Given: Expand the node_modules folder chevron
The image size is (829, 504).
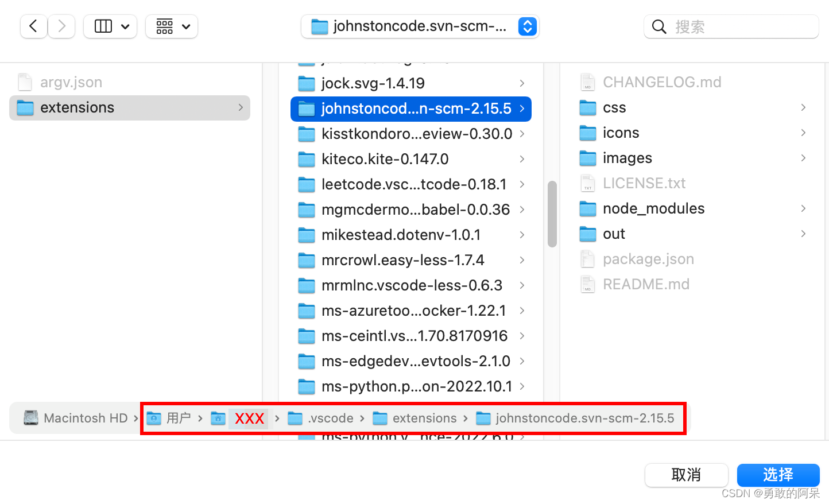Looking at the screenshot, I should 803,208.
